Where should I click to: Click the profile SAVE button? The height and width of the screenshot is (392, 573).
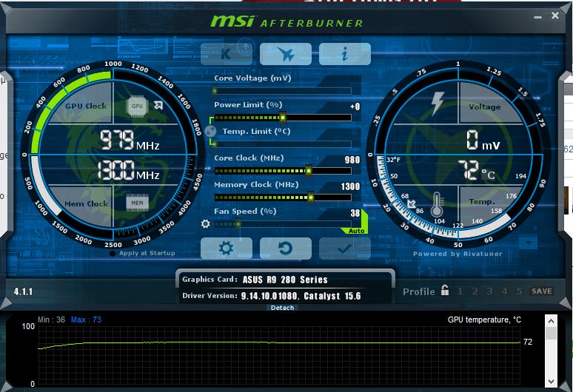[542, 291]
